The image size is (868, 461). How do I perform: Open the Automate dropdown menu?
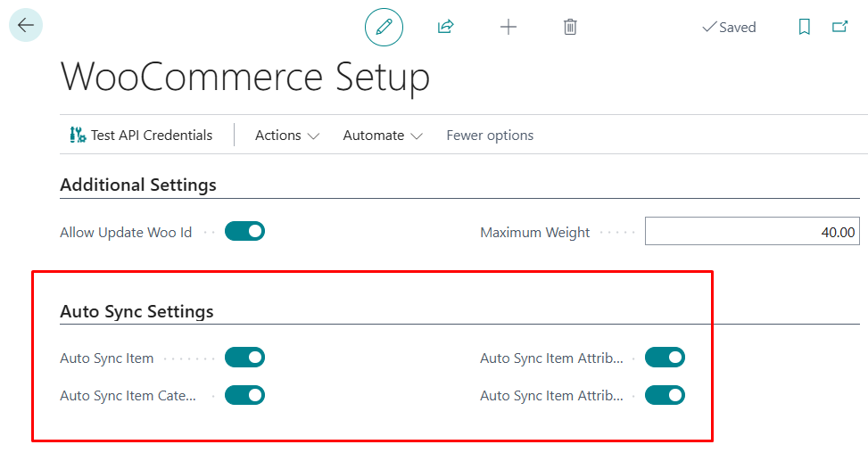coord(383,135)
